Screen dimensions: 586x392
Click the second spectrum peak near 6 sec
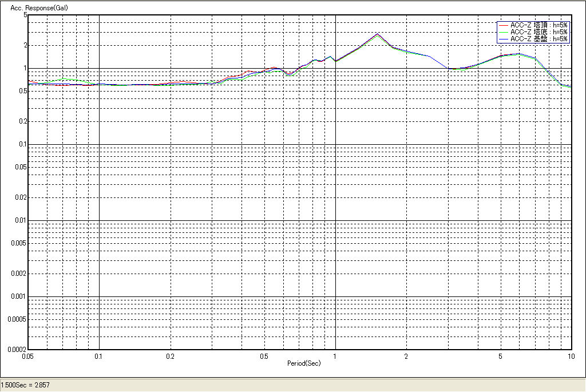pyautogui.click(x=518, y=54)
